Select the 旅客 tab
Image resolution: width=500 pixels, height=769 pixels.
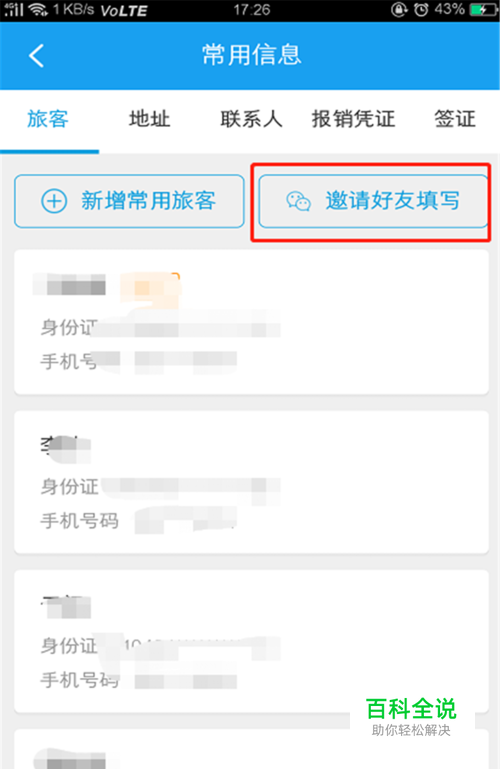[x=48, y=119]
